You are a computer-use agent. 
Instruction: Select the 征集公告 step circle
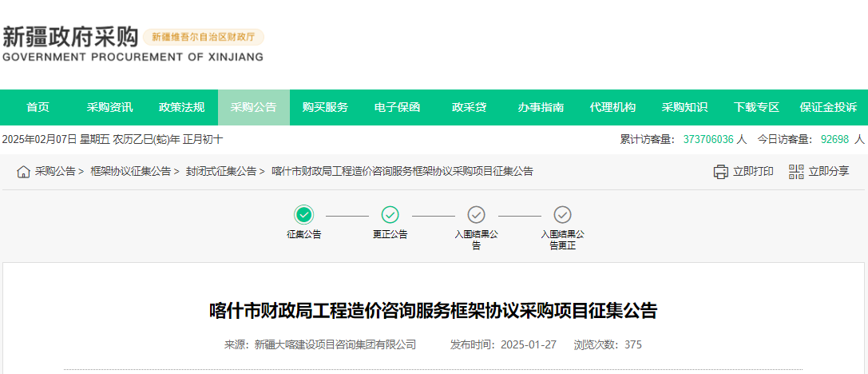[303, 214]
